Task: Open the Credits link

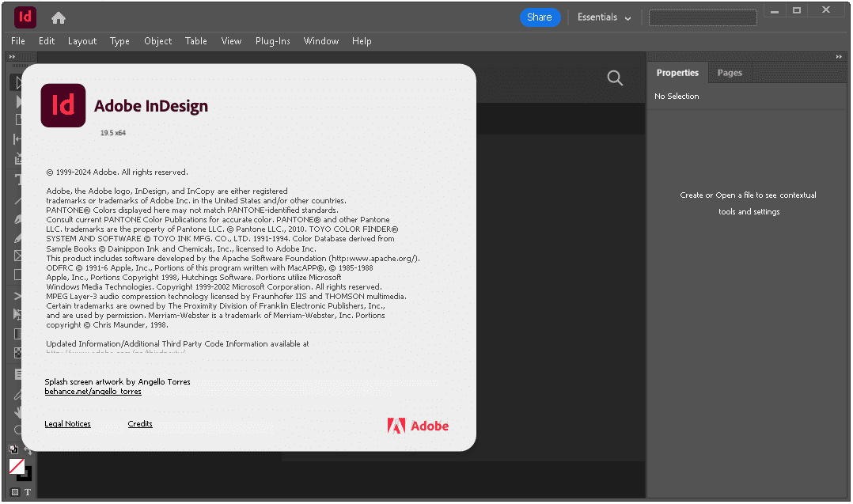Action: (x=140, y=424)
